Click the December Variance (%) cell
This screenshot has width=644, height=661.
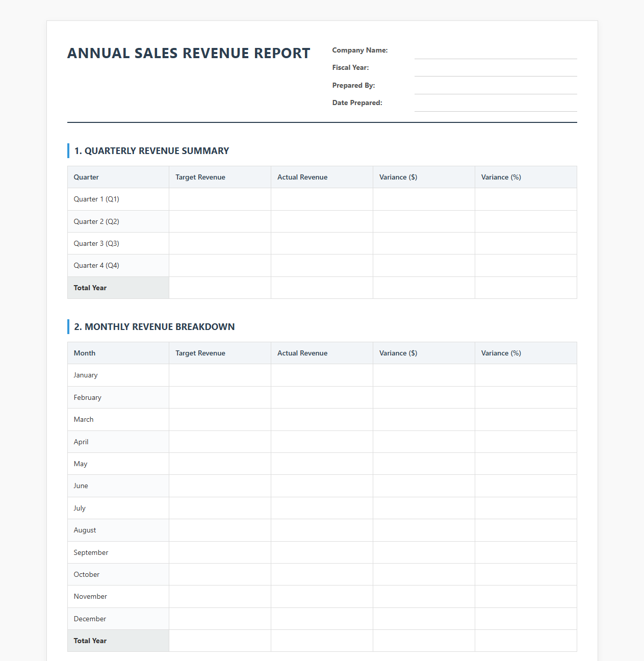pyautogui.click(x=526, y=619)
